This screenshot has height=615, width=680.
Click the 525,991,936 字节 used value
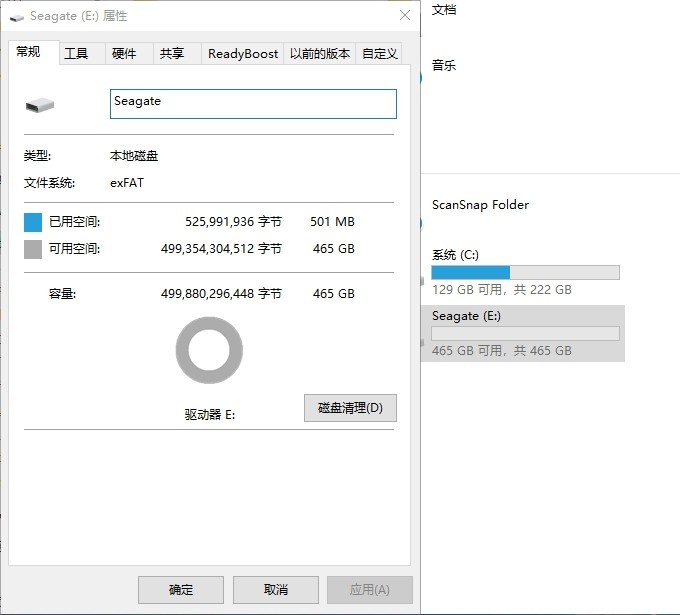click(x=233, y=222)
